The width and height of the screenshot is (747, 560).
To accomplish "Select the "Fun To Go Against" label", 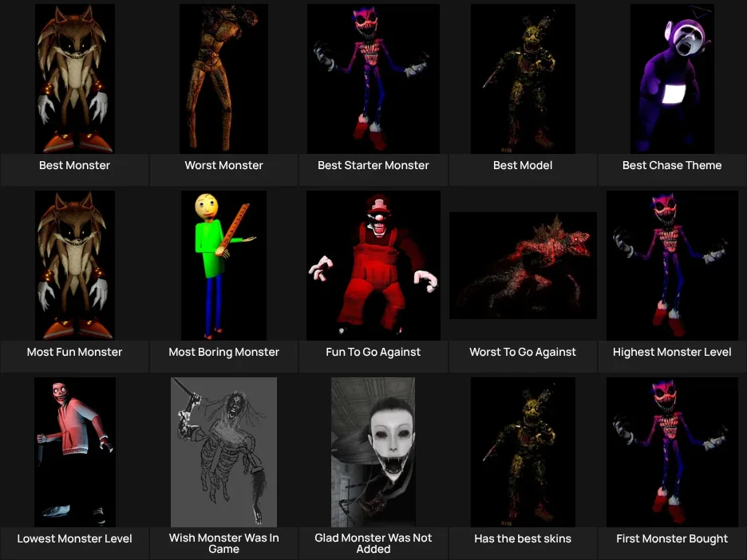I will [x=373, y=352].
